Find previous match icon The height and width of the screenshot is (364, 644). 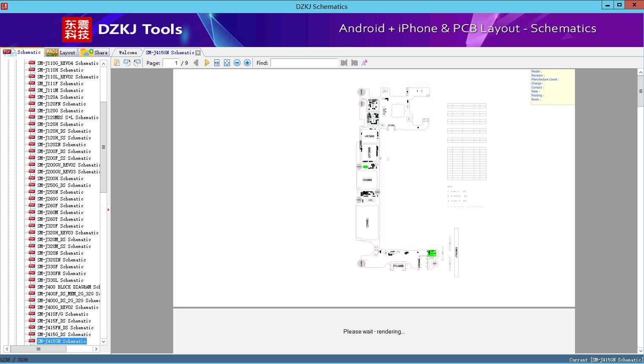[344, 63]
